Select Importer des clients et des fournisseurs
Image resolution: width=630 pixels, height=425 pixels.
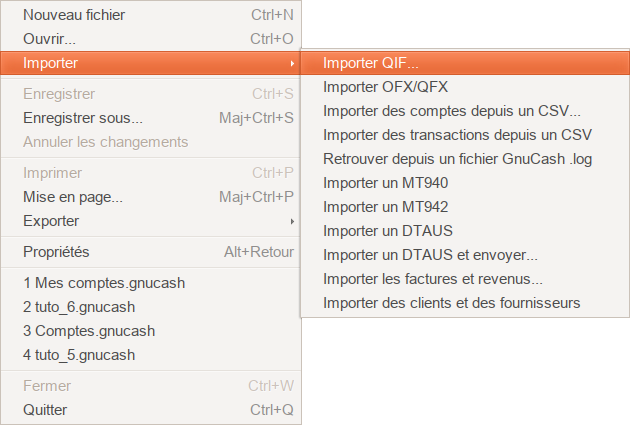point(452,303)
